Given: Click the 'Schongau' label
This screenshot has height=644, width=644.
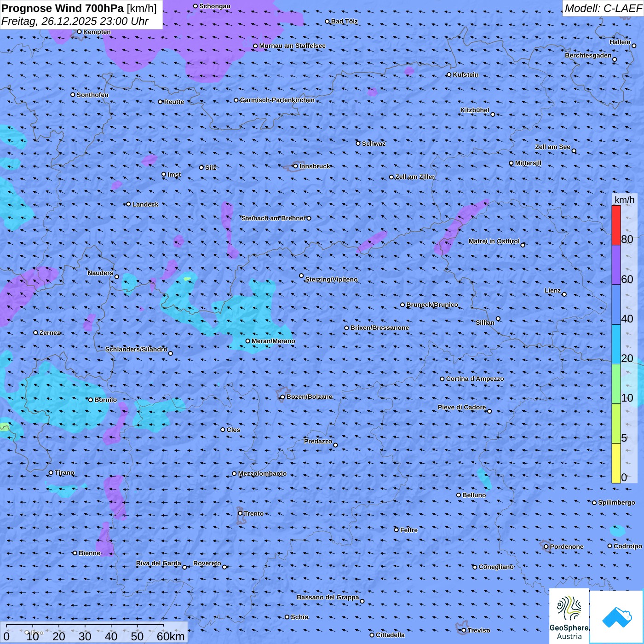Looking at the screenshot, I should (215, 6).
